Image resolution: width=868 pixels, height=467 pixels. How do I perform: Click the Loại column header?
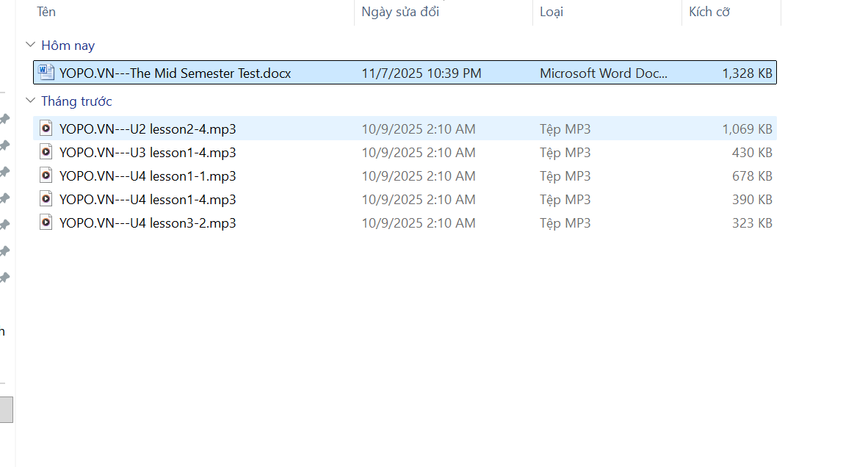pyautogui.click(x=551, y=12)
